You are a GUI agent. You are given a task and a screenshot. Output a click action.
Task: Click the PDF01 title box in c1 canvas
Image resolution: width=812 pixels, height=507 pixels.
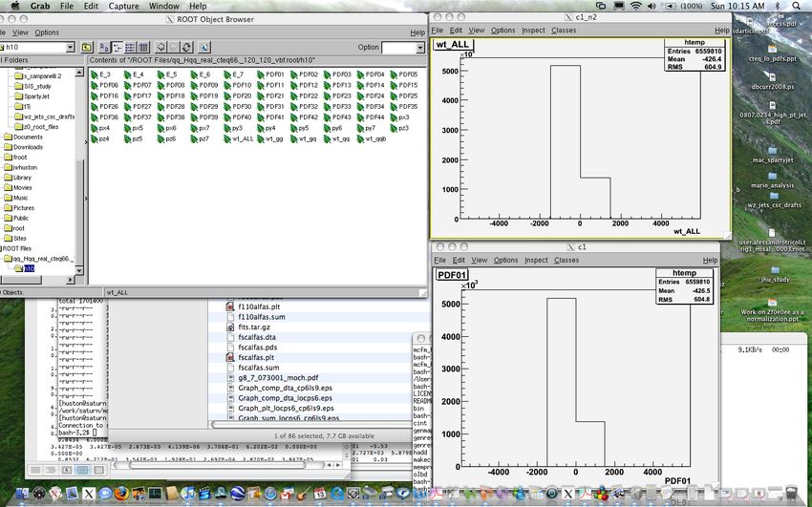point(452,275)
